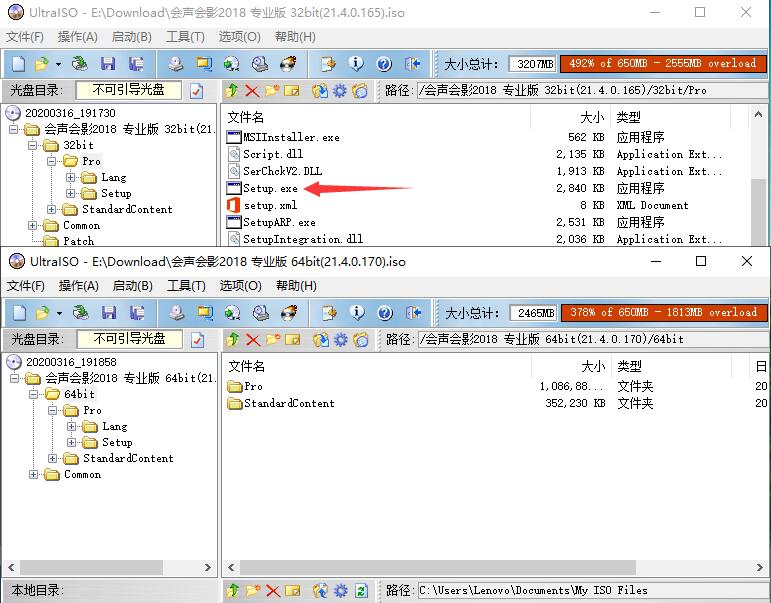Expand Lang folder in 64bit window tree

[x=71, y=426]
